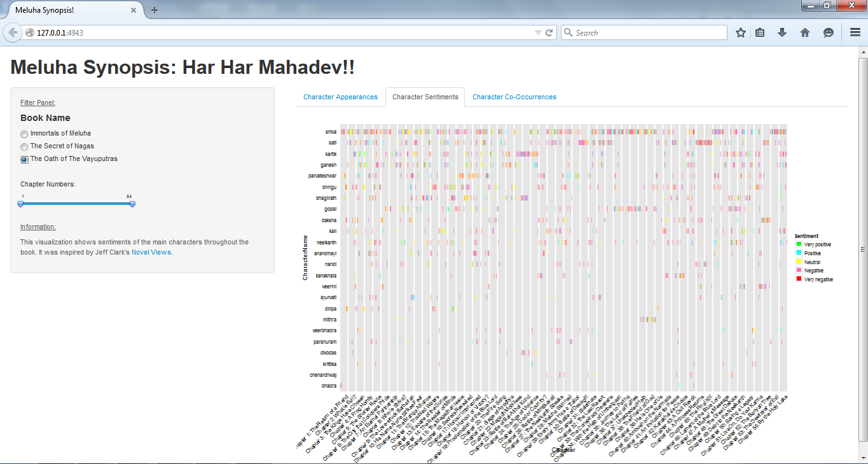
Task: Select The Secret of Nagas book
Action: [x=24, y=146]
